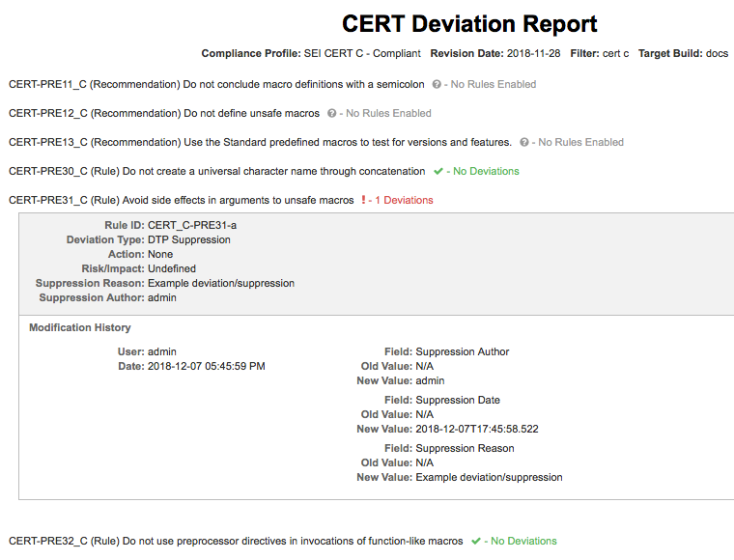Click No Rules Enabled status for CERT-PRE11_C
734x560 pixels.
tap(494, 84)
